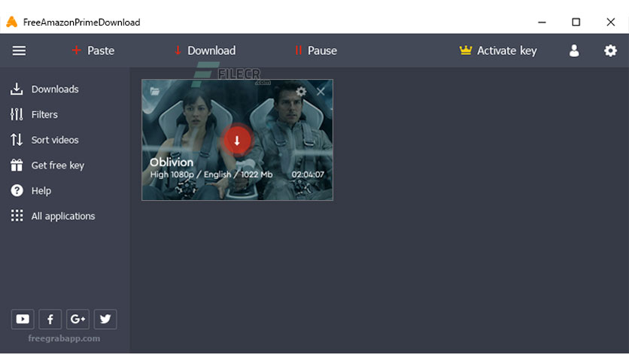
Task: Close the FreeAmazonPrimeDownload window
Action: click(610, 22)
